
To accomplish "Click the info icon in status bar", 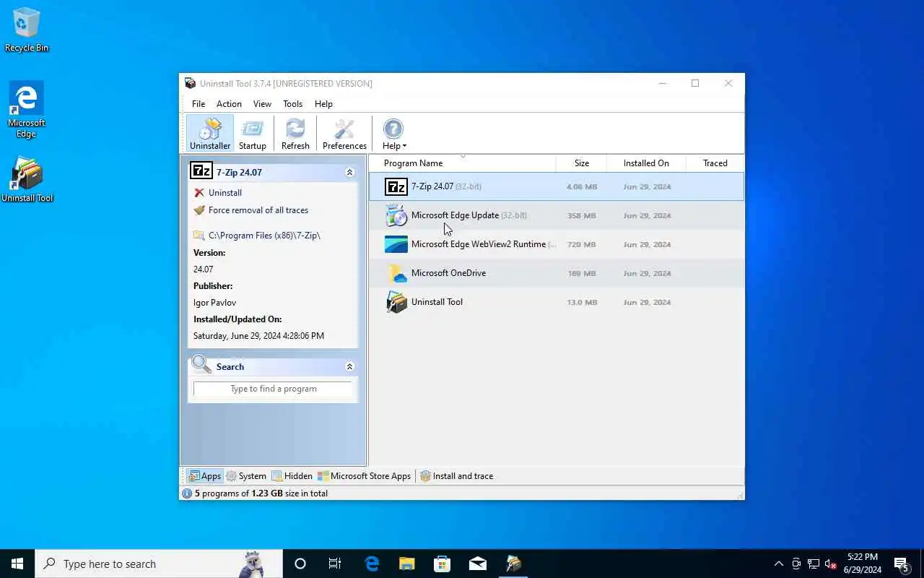I will pos(187,493).
